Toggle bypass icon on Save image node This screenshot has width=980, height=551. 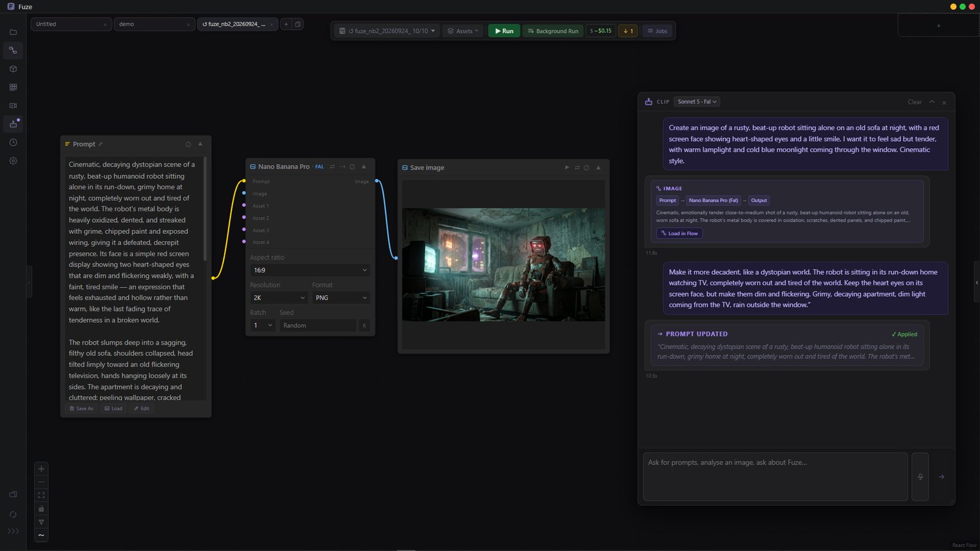pos(586,167)
